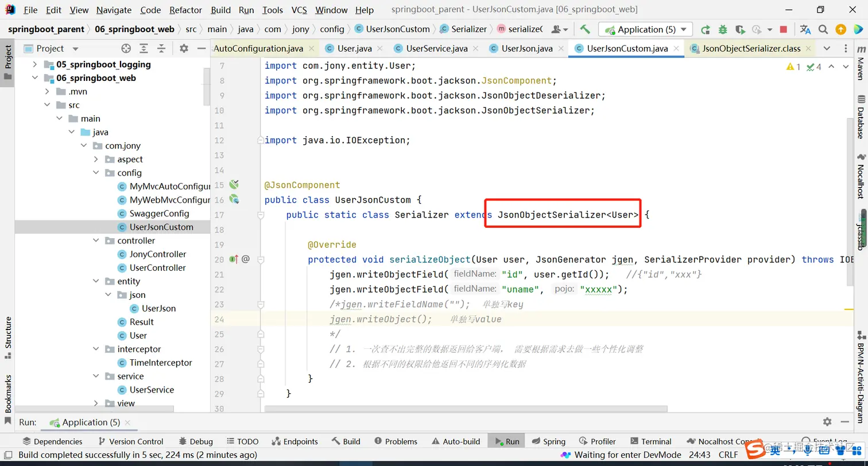Toggle the Dependencies tool window
The image size is (868, 466).
(x=52, y=441)
